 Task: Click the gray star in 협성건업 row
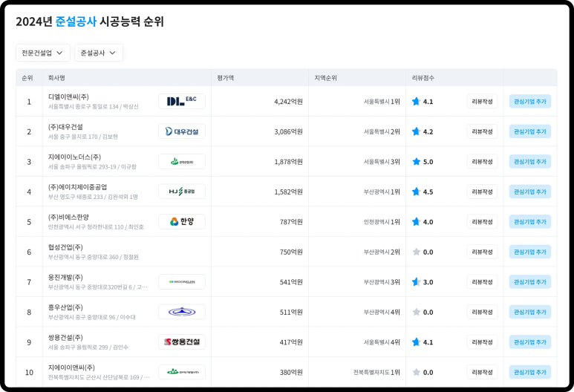click(416, 252)
